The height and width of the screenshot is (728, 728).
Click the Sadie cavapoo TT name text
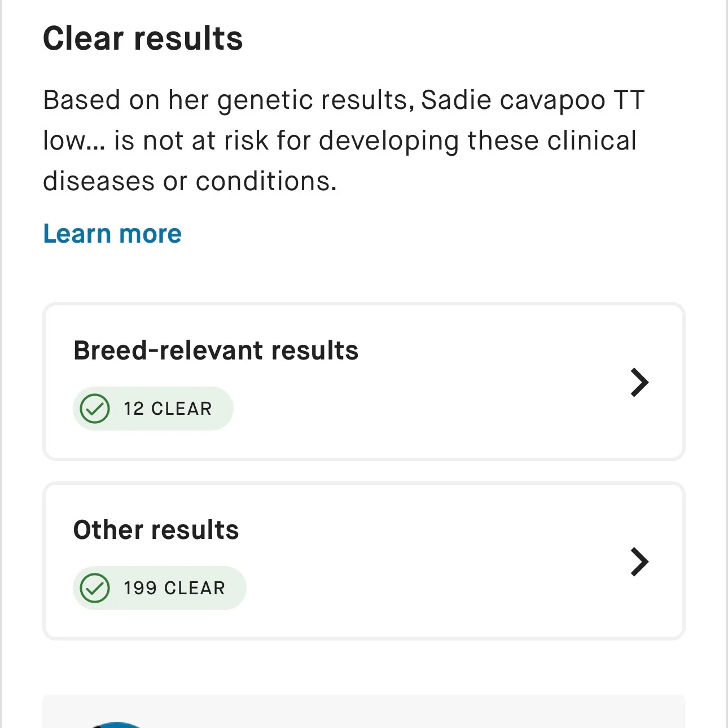(x=533, y=100)
